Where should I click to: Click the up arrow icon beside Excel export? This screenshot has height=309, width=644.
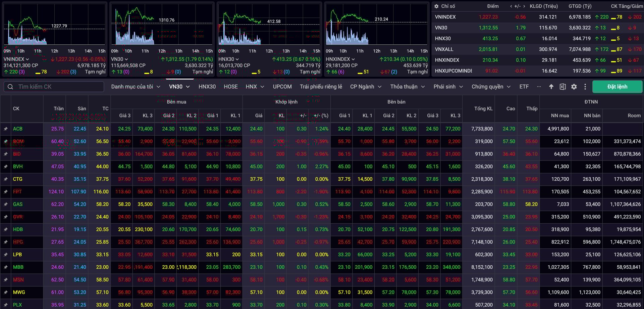(551, 87)
